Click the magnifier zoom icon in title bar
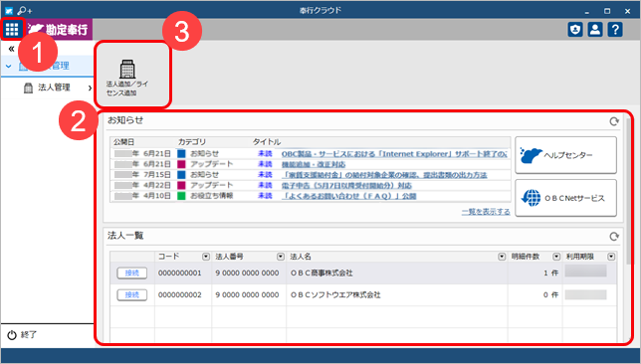 click(x=24, y=11)
